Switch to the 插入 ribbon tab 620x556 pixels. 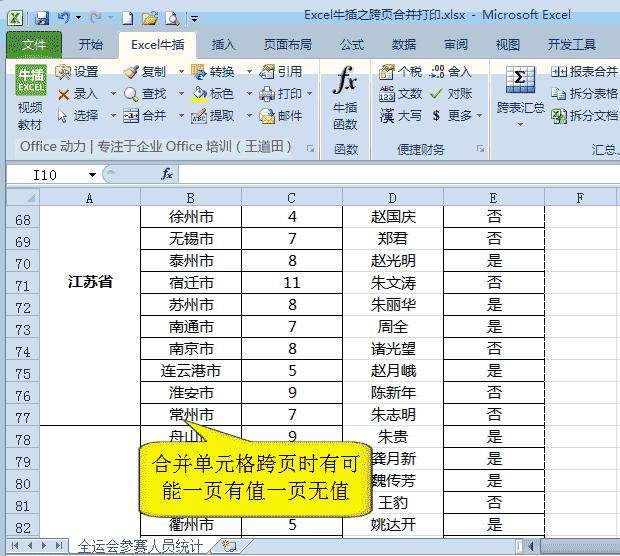pos(223,45)
